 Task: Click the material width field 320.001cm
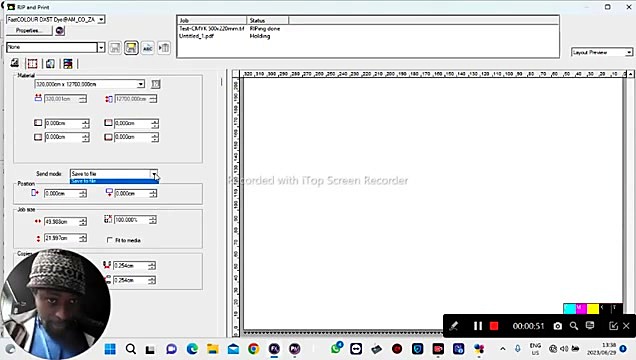[61, 99]
